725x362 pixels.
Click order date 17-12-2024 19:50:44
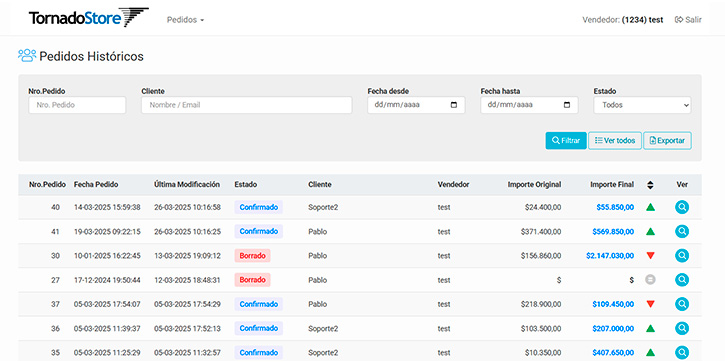(107, 280)
